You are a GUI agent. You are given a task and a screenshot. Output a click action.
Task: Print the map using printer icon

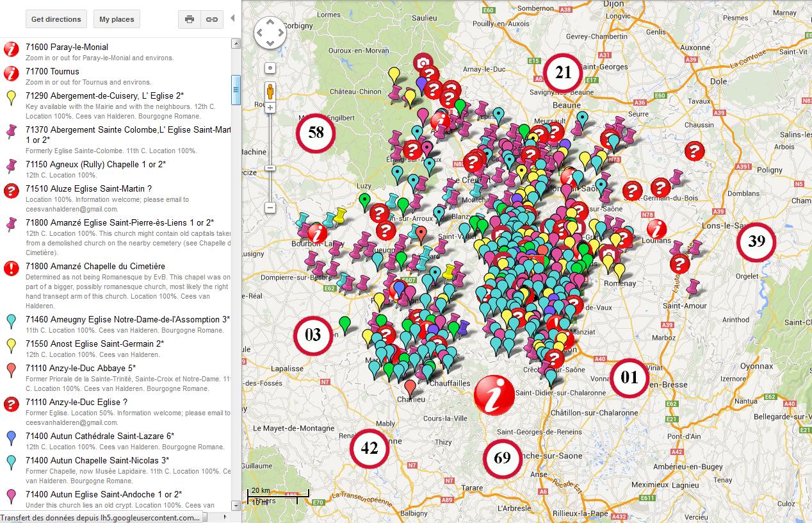[190, 19]
